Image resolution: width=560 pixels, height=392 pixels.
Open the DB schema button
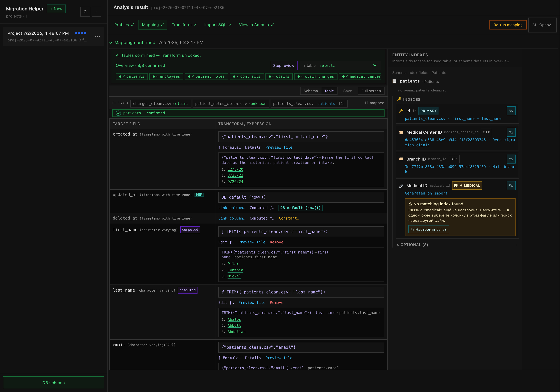coord(53,383)
